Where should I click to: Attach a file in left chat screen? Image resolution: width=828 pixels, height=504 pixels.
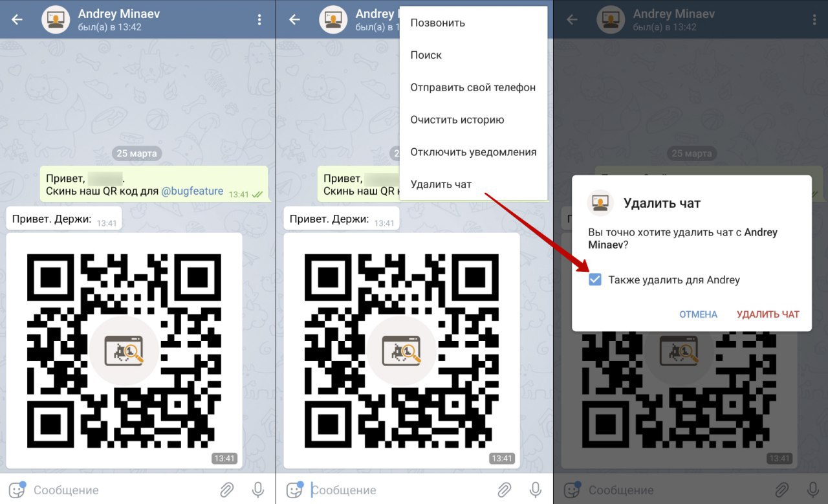(x=227, y=490)
